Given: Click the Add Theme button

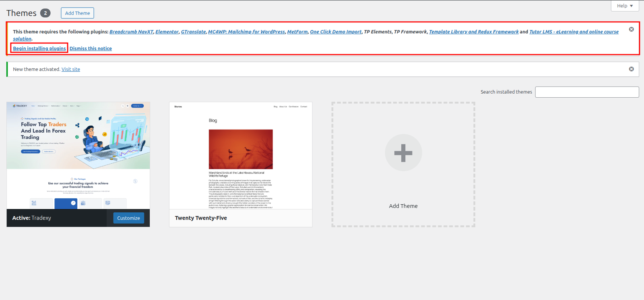Looking at the screenshot, I should pos(77,13).
